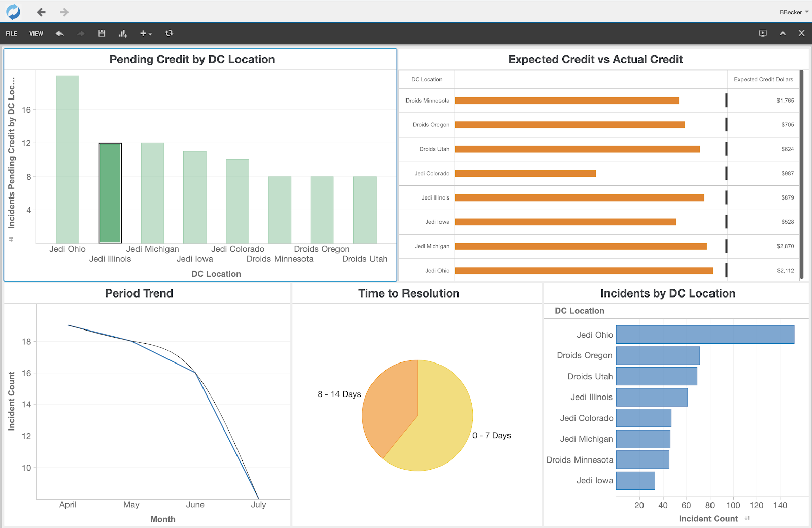Viewport: 812px width, 528px height.
Task: Click the Jedi Iowa blue incidents bar
Action: click(x=635, y=481)
